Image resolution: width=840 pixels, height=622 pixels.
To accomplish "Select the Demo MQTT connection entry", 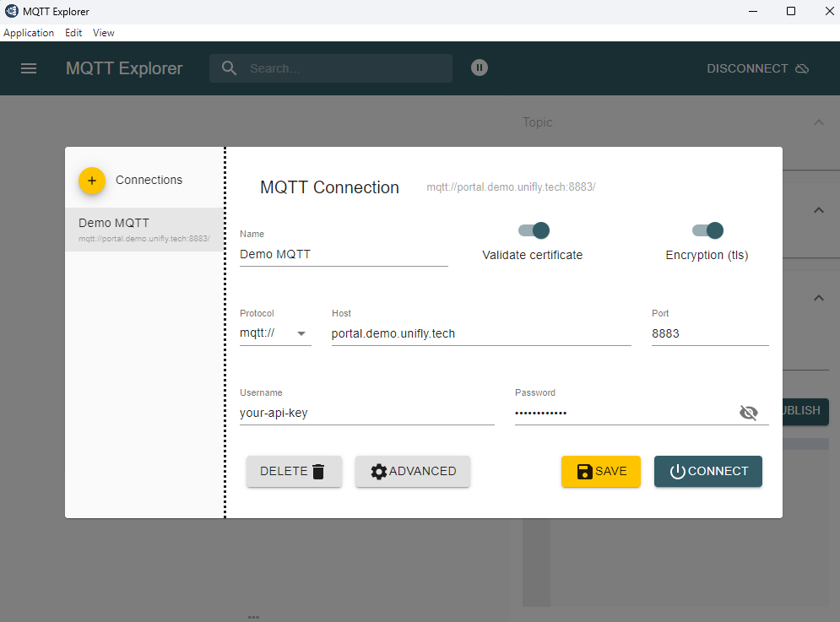I will coord(144,229).
